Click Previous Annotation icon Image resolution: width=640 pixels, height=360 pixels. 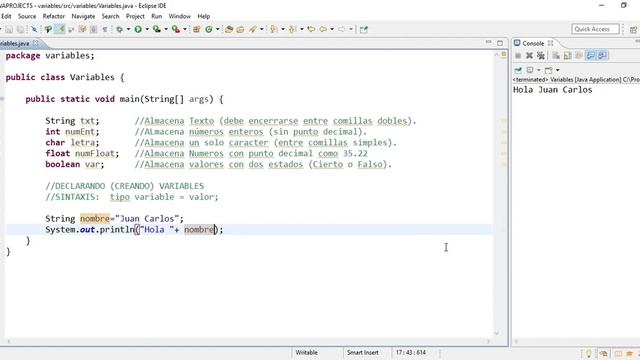point(293,29)
